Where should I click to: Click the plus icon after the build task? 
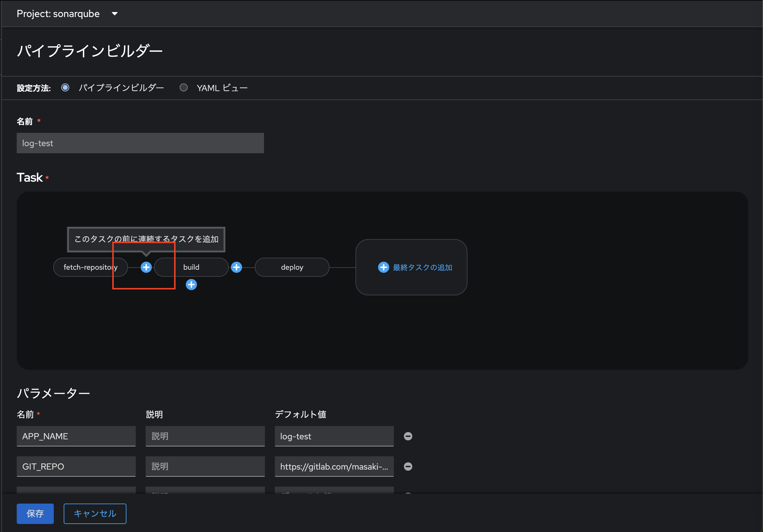[x=236, y=267]
